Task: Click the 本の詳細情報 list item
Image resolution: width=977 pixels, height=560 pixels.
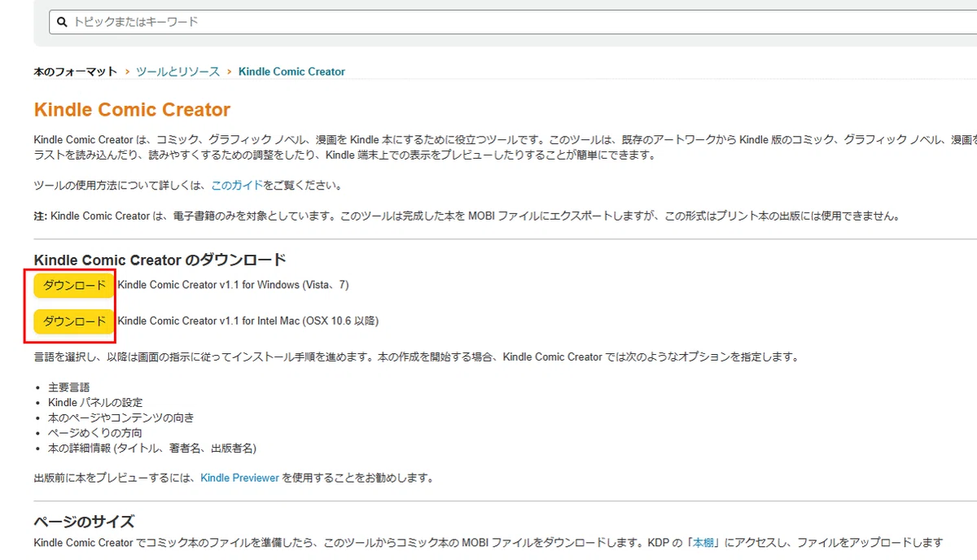Action: (152, 448)
